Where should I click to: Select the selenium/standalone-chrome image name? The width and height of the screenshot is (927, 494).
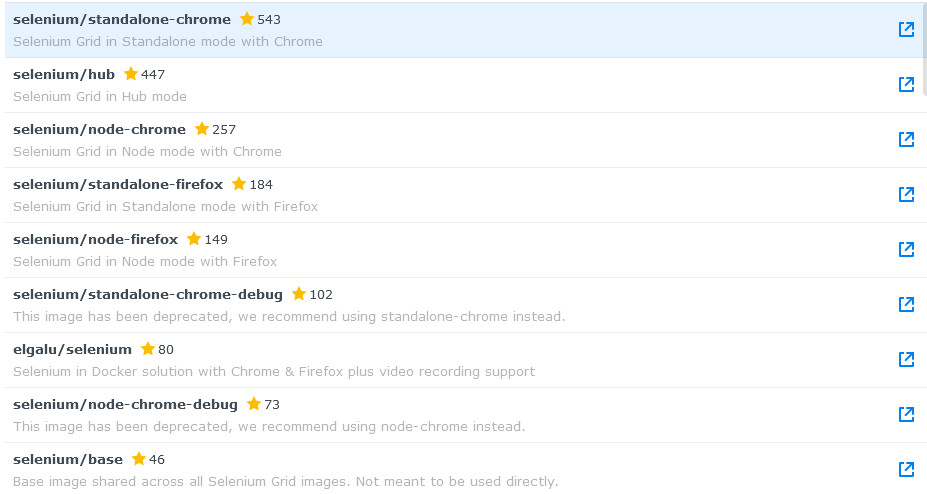click(x=122, y=20)
